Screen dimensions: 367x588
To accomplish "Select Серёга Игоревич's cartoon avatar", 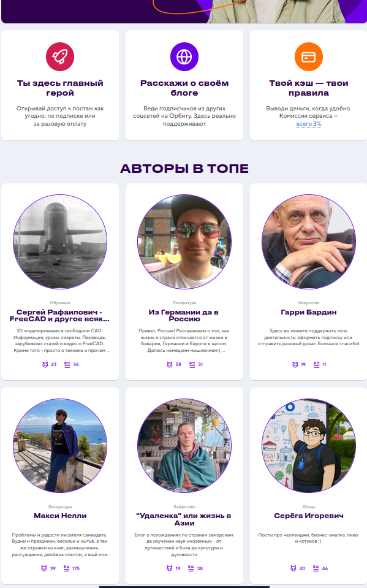I will click(309, 446).
